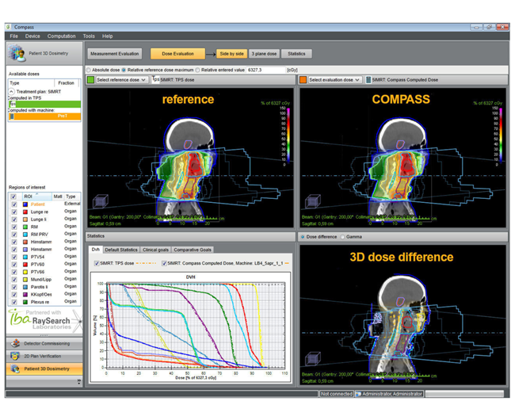The image size is (515, 420).
Task: Select Relative reference dose maximum radio button
Action: pos(124,70)
